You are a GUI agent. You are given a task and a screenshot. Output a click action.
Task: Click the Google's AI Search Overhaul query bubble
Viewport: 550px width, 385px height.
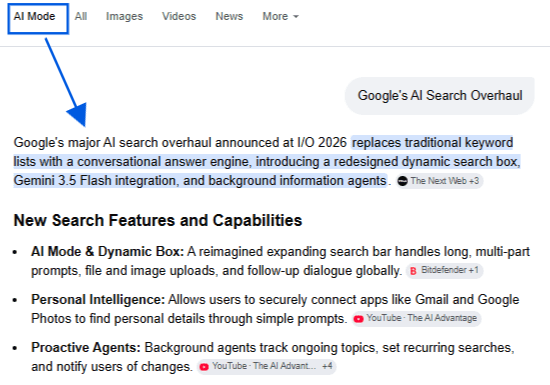(x=440, y=96)
